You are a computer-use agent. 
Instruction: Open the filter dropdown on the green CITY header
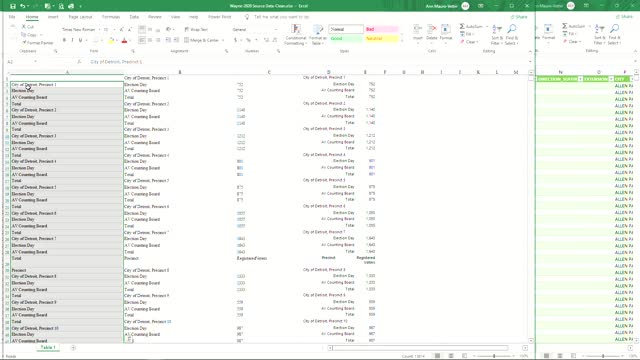click(632, 79)
